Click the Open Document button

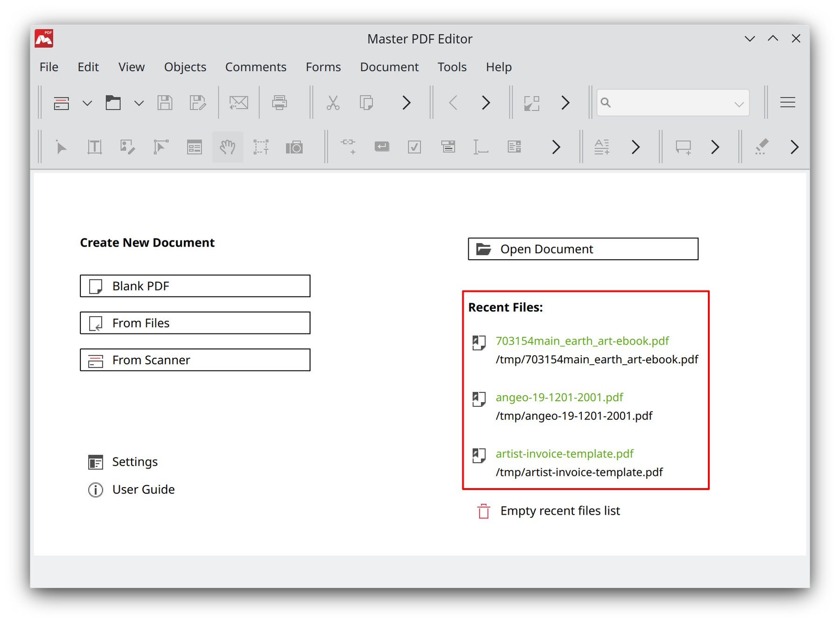point(583,249)
